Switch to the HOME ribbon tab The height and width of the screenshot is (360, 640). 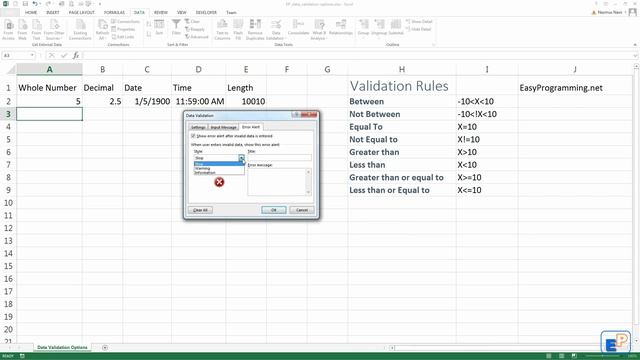31,13
